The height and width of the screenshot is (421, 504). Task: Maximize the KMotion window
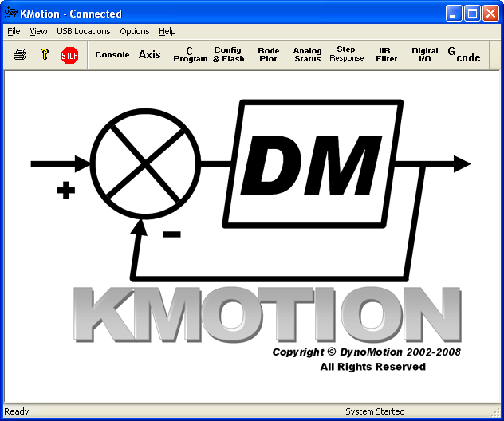(472, 13)
